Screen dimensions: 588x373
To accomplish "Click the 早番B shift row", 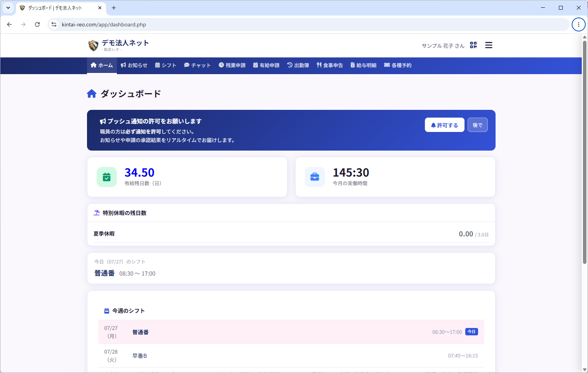I will [x=291, y=356].
